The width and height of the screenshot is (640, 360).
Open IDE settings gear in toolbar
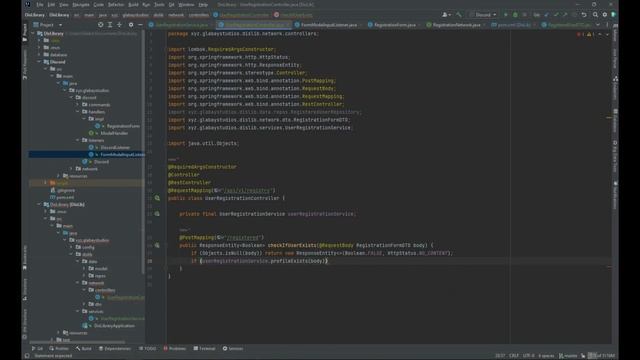pyautogui.click(x=605, y=15)
